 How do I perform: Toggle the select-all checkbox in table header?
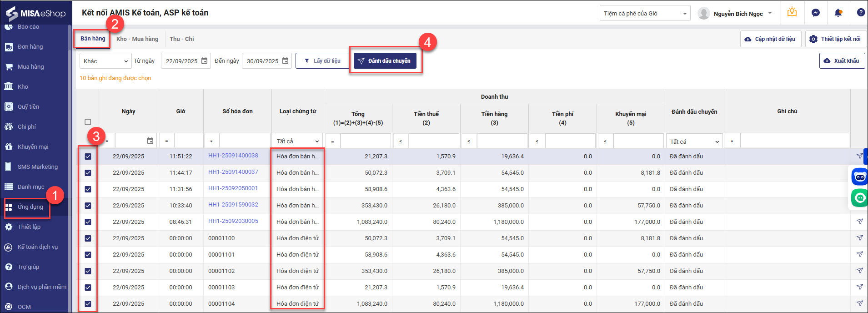click(x=88, y=122)
